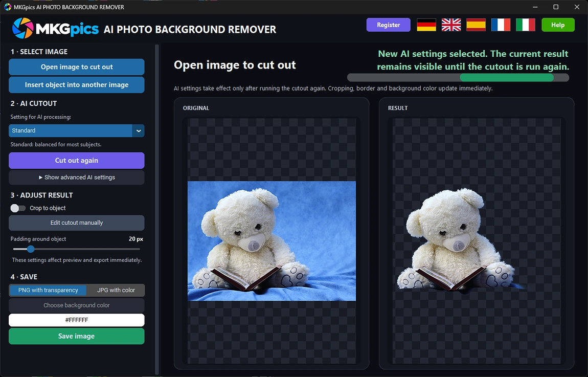
Task: Click Edit cutout manually
Action: pos(77,223)
